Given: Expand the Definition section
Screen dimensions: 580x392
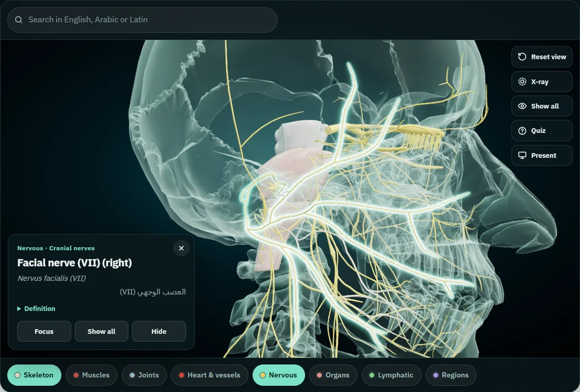Looking at the screenshot, I should pos(36,308).
